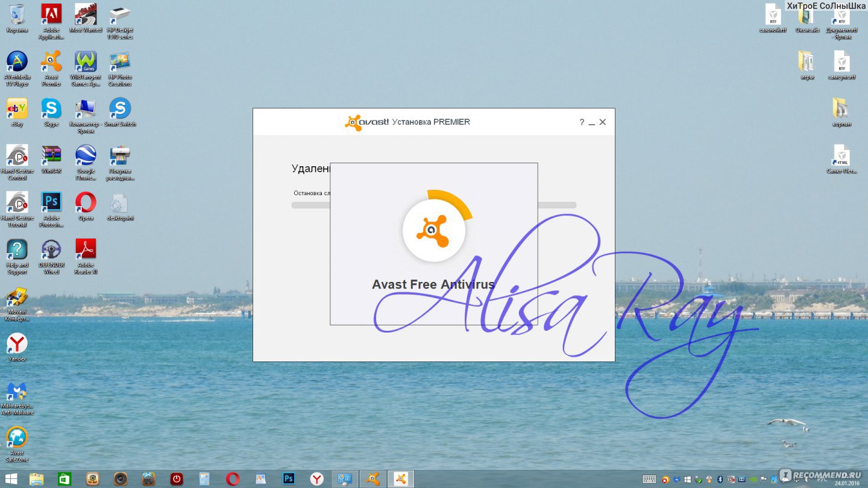The height and width of the screenshot is (488, 868).
Task: Select the Компьютер - Ярлык shortcut
Action: click(86, 116)
